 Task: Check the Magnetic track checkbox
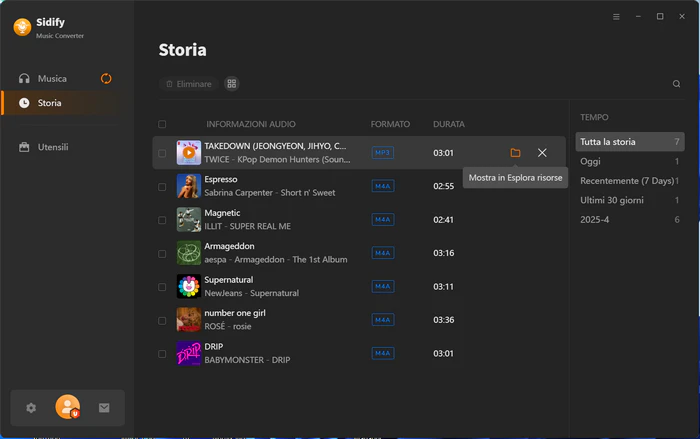tap(162, 220)
